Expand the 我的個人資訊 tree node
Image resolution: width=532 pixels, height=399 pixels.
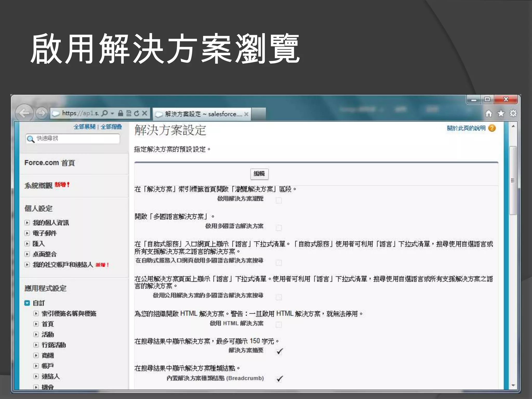(x=27, y=223)
